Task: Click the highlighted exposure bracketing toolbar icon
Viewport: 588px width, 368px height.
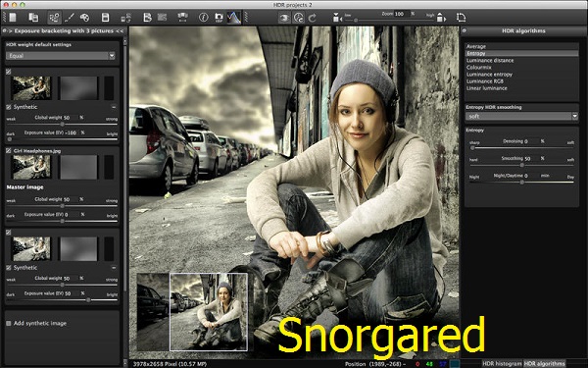Action: [x=54, y=18]
